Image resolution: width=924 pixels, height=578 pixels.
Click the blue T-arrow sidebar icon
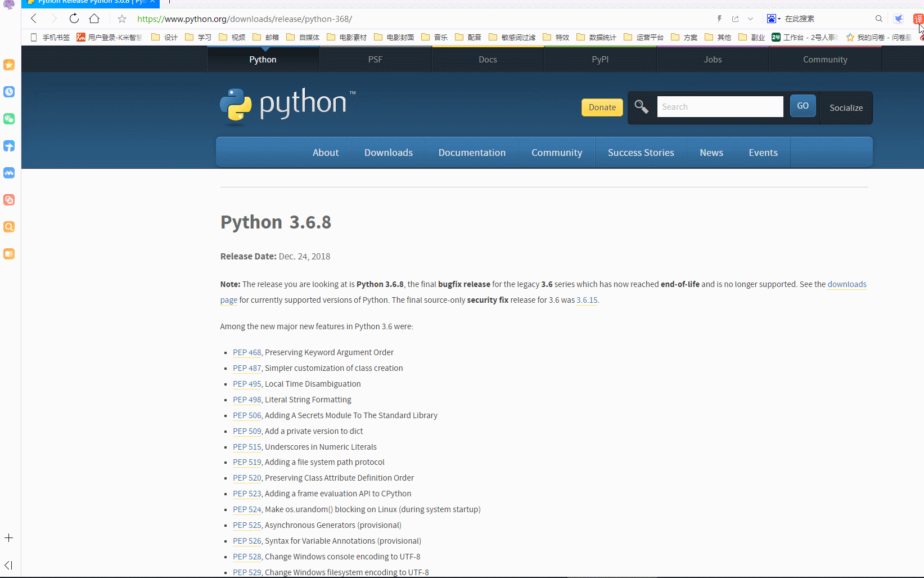coord(9,146)
